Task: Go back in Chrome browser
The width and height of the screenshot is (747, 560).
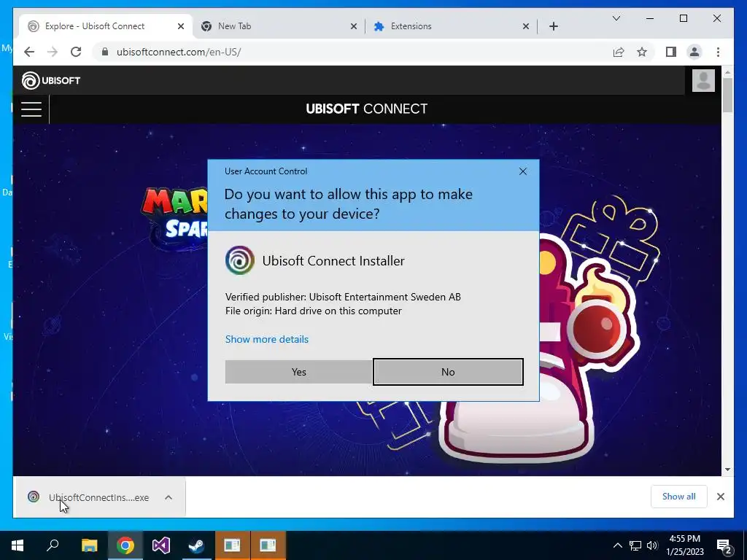Action: click(29, 52)
